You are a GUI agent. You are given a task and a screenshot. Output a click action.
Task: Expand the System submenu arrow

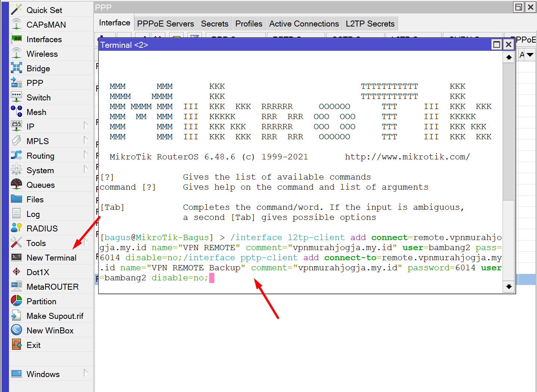pos(86,169)
